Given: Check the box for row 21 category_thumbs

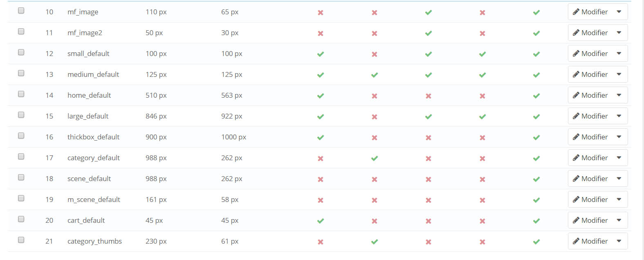Looking at the screenshot, I should point(21,240).
